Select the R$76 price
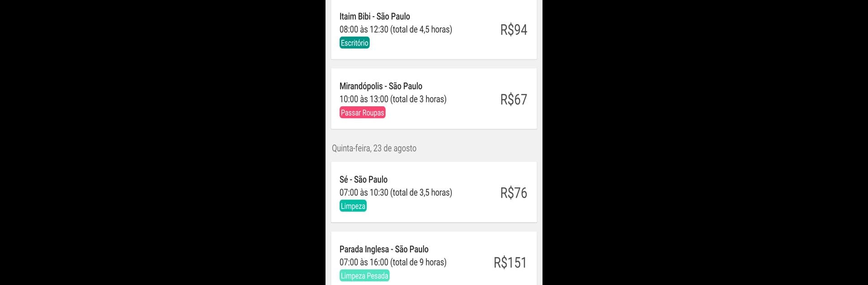868x285 pixels. (x=514, y=193)
